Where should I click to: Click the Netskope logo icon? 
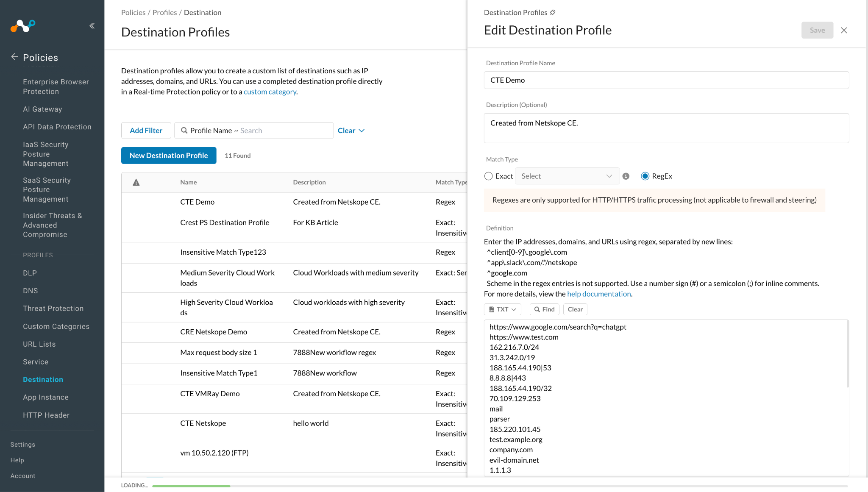click(23, 26)
